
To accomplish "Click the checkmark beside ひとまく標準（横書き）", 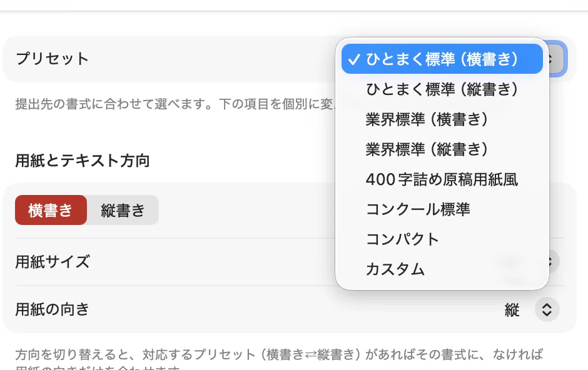I will click(354, 59).
